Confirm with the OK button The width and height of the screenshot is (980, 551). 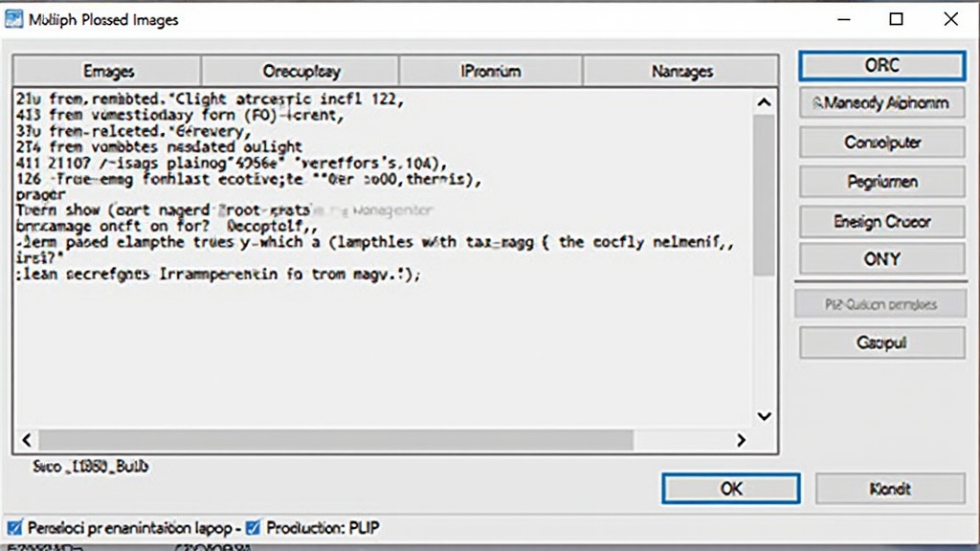[730, 489]
